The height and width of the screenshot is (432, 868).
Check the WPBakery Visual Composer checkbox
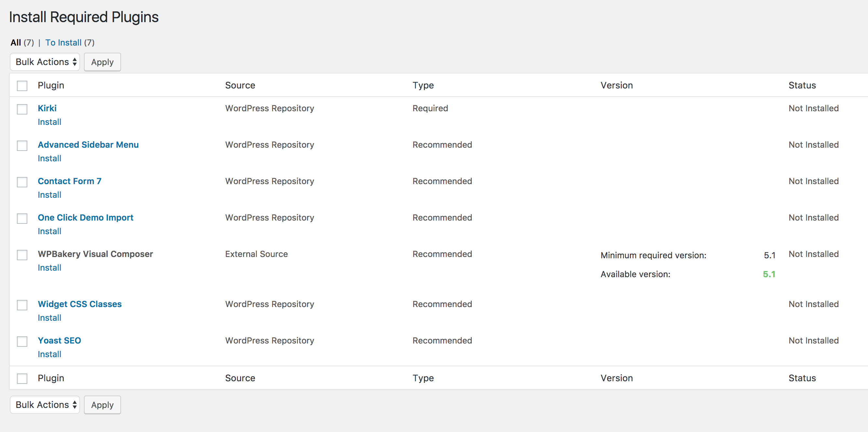pyautogui.click(x=22, y=255)
